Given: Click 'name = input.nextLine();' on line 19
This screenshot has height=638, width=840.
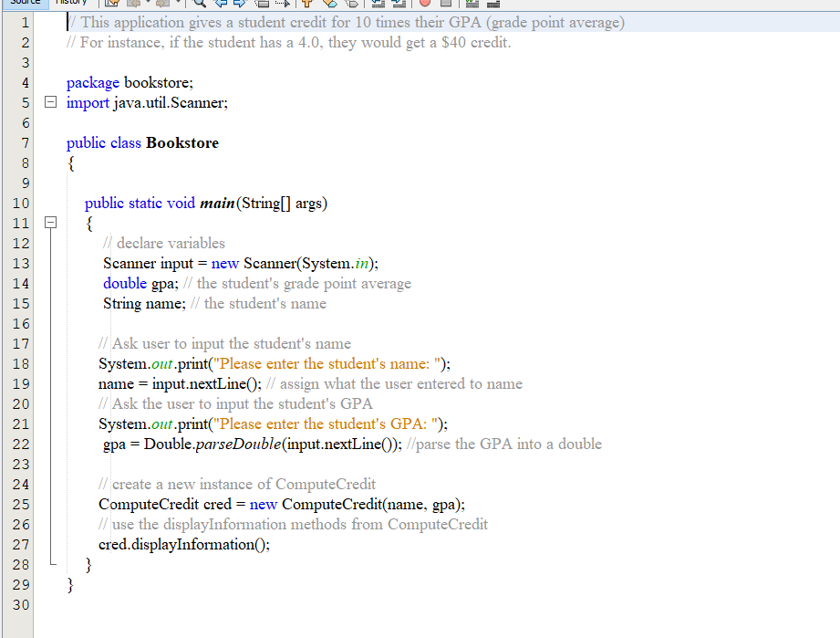Looking at the screenshot, I should click(x=180, y=384).
